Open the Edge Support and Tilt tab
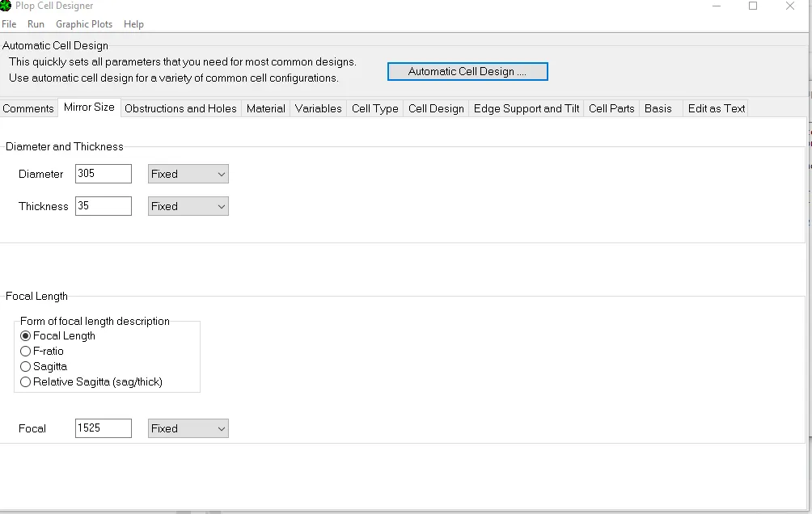This screenshot has height=514, width=812. click(x=526, y=108)
